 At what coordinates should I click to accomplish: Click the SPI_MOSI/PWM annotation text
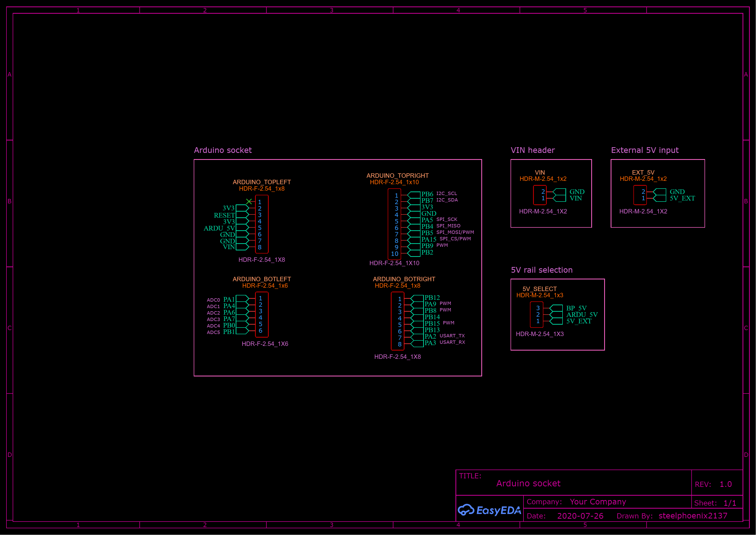[x=455, y=232]
